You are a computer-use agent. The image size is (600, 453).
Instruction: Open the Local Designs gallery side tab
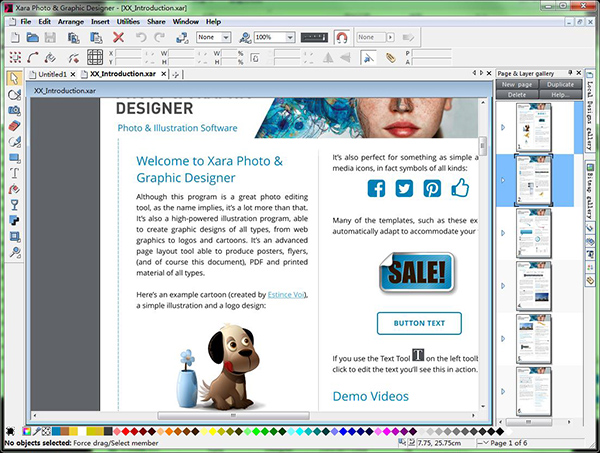(590, 112)
